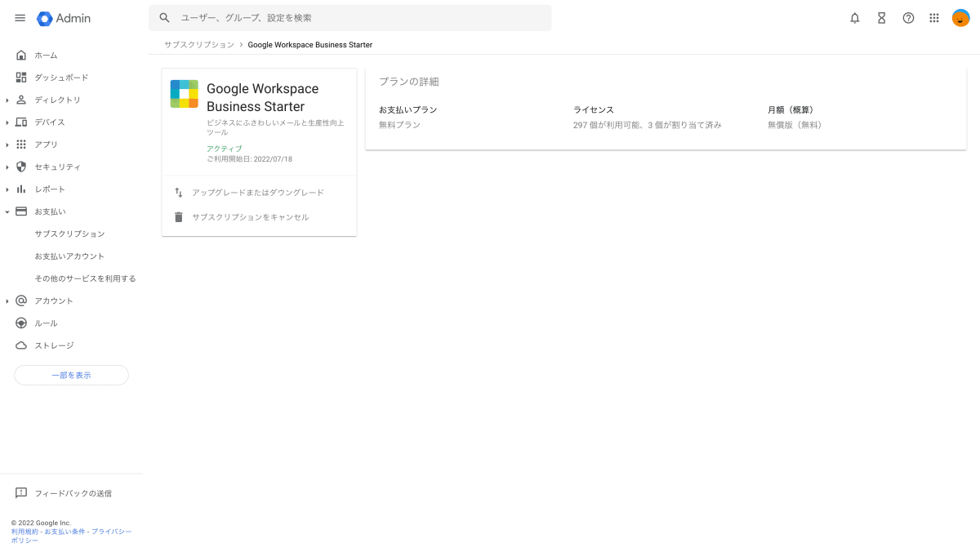The height and width of the screenshot is (552, 980).
Task: Select その他のサービスを利用する
Action: pyautogui.click(x=85, y=278)
